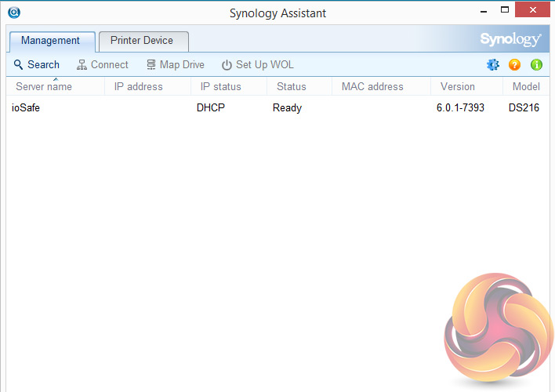Open help with orange question mark icon
555x392 pixels.
pyautogui.click(x=514, y=65)
